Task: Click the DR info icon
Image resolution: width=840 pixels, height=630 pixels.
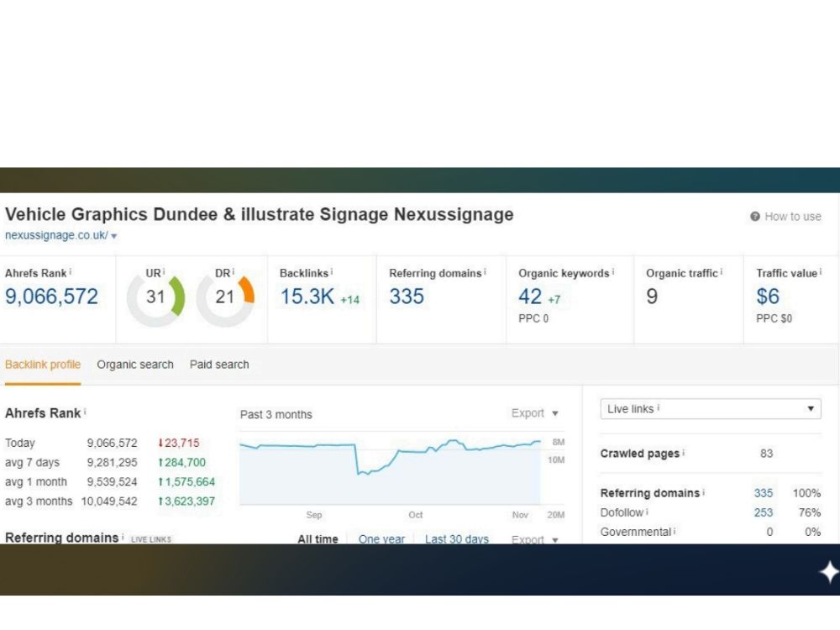Action: (x=233, y=272)
